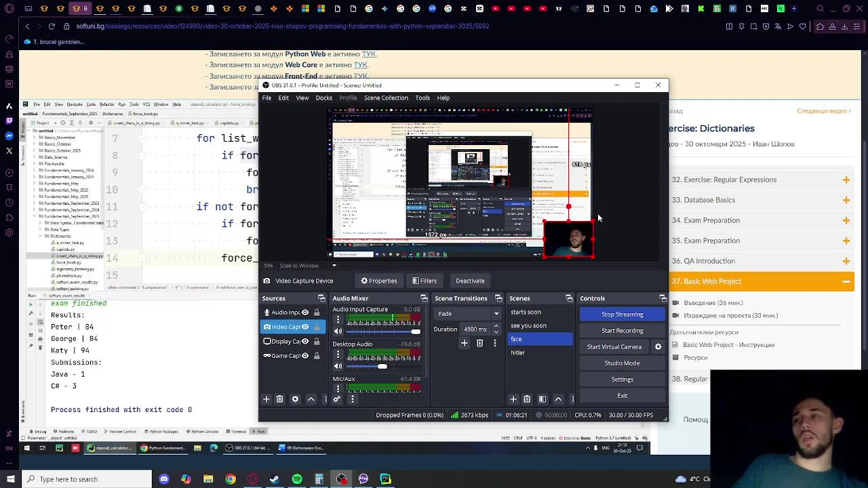Open OBS Help menu
The image size is (868, 488).
pyautogui.click(x=443, y=98)
